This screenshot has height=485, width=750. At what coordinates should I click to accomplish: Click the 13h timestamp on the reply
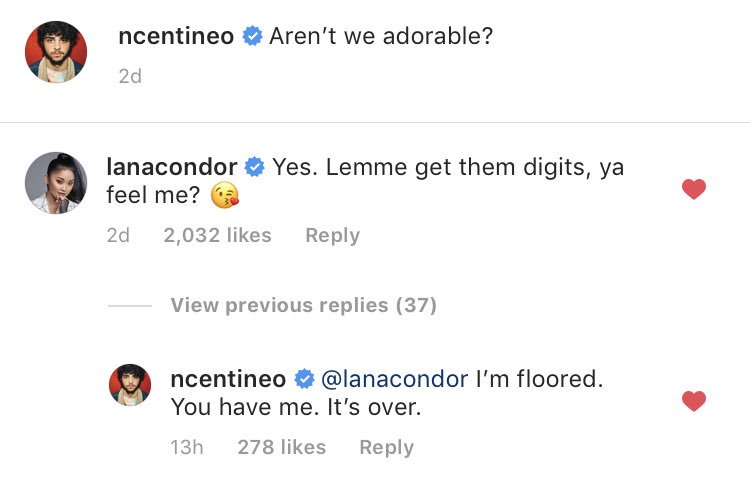(187, 447)
